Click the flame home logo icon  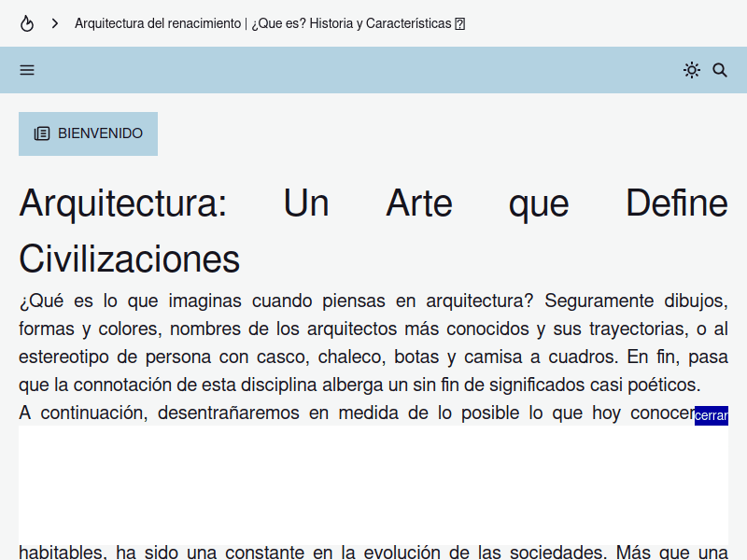[x=27, y=23]
